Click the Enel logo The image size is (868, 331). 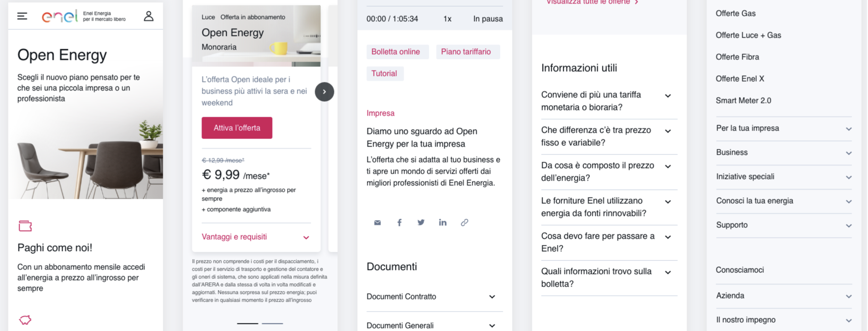point(60,16)
